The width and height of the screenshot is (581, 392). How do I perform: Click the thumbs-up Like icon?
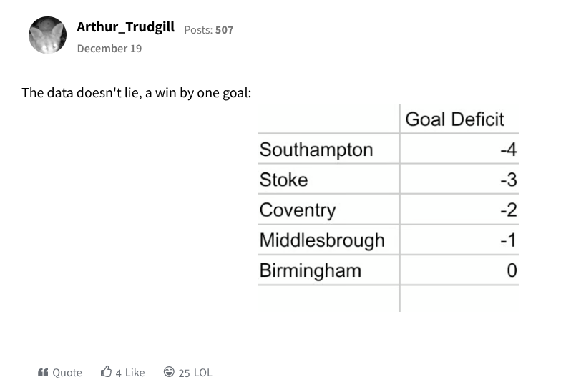click(107, 372)
